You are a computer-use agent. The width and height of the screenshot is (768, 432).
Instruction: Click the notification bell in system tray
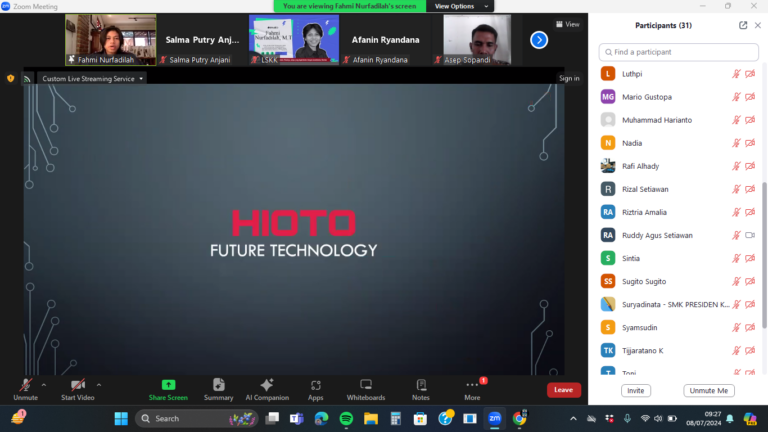pyautogui.click(x=730, y=418)
